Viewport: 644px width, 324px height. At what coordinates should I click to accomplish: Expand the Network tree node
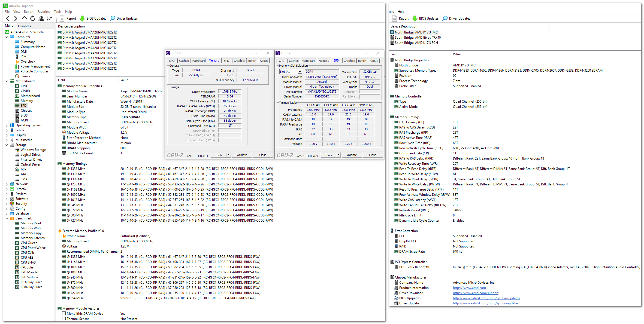tap(7, 184)
